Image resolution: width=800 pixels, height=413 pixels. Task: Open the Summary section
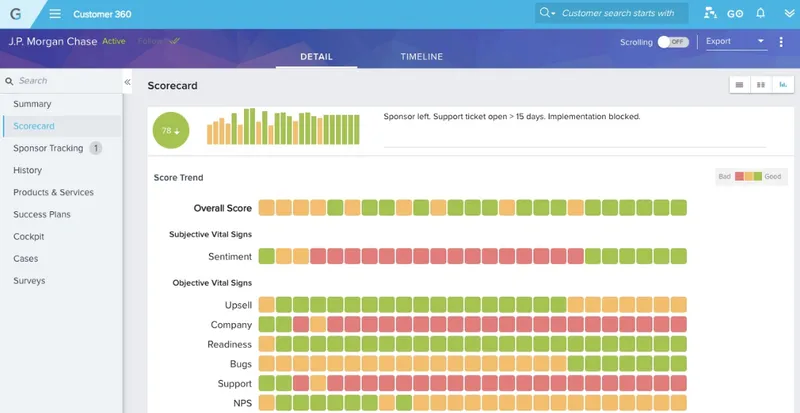(x=32, y=104)
